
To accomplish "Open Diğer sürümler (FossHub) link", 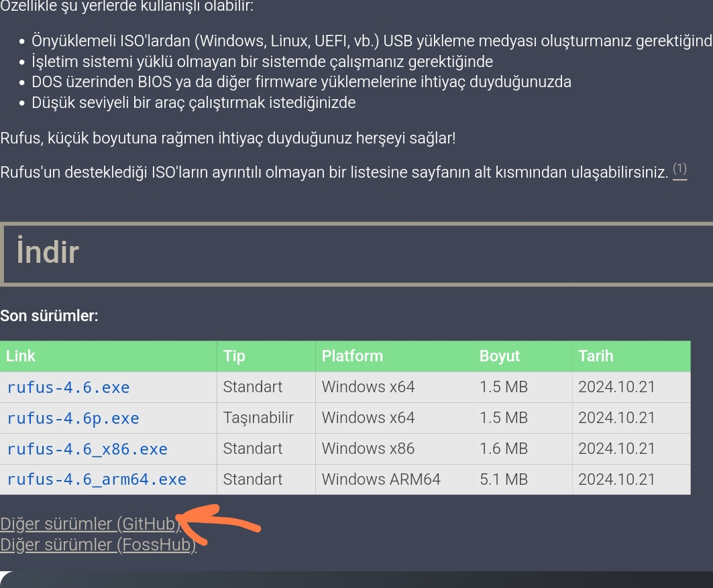I will pyautogui.click(x=98, y=544).
